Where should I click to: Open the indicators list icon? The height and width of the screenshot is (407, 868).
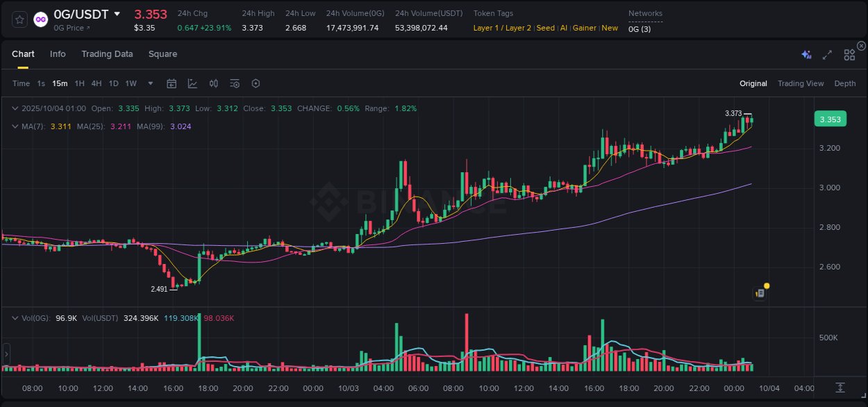(235, 83)
